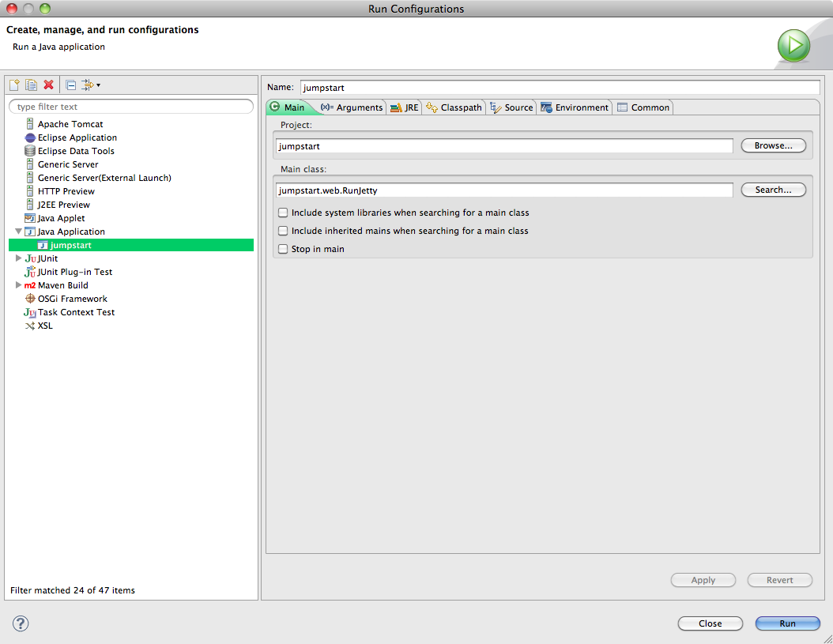This screenshot has width=833, height=644.
Task: Click the XSL configuration icon
Action: pyautogui.click(x=30, y=326)
